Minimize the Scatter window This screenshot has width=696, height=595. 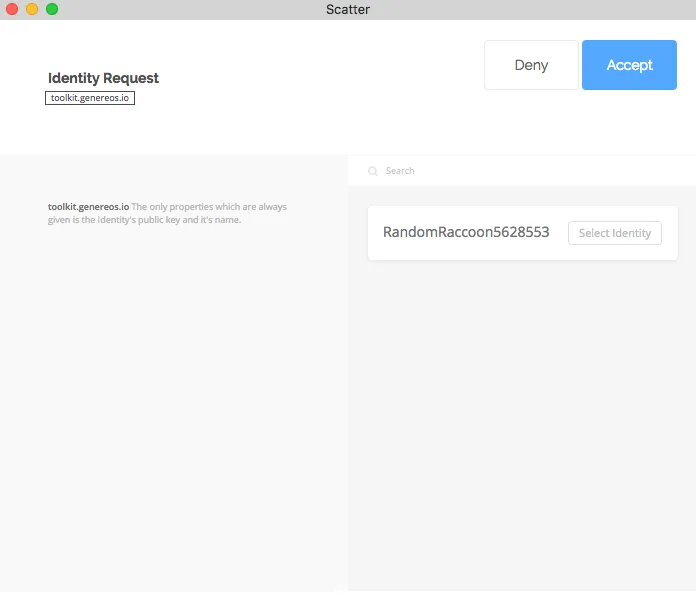[x=32, y=9]
